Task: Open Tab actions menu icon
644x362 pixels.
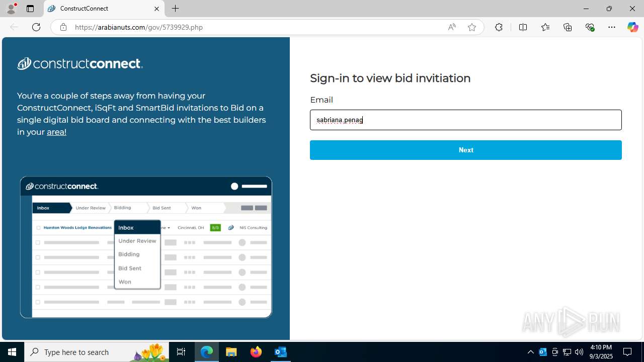Action: click(30, 9)
